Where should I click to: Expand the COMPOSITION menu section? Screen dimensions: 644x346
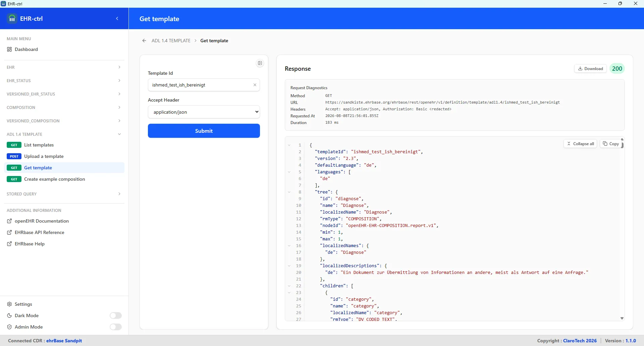click(x=64, y=107)
